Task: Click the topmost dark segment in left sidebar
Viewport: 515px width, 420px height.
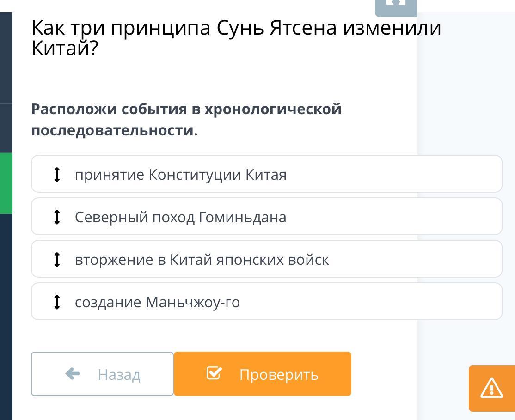Action: [x=6, y=57]
